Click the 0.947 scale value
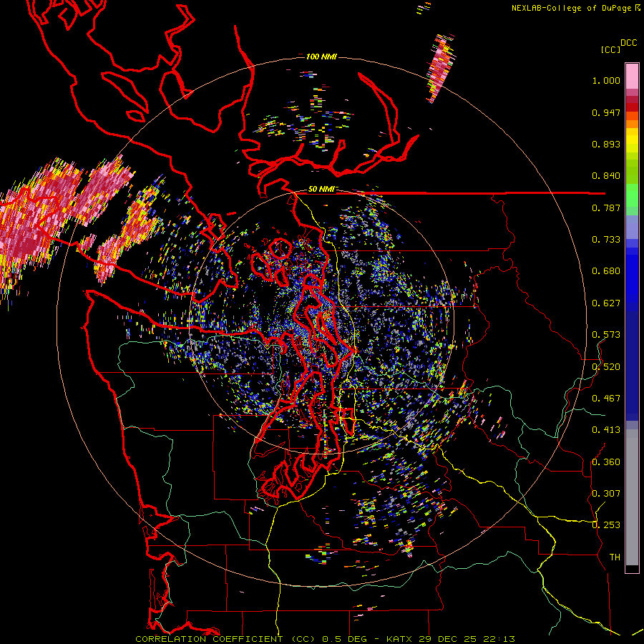The image size is (644, 644). pos(606,112)
